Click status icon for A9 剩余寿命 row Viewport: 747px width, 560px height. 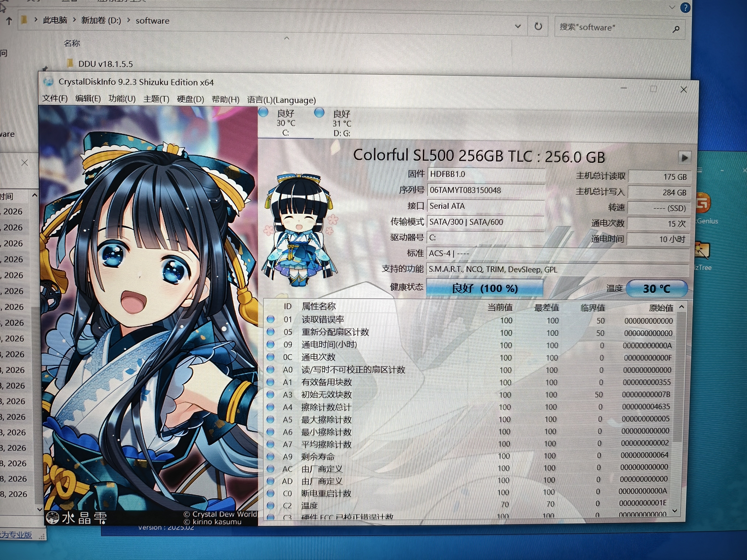pos(270,456)
